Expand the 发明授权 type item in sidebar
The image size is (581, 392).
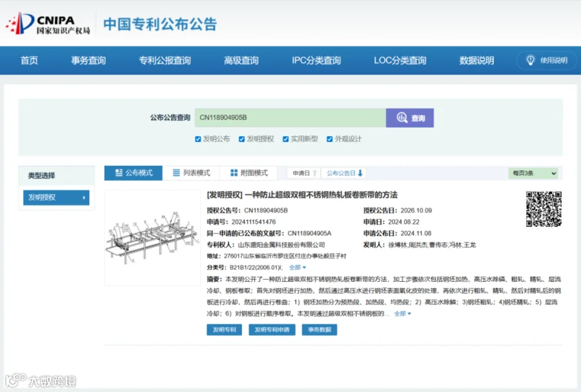coord(56,197)
